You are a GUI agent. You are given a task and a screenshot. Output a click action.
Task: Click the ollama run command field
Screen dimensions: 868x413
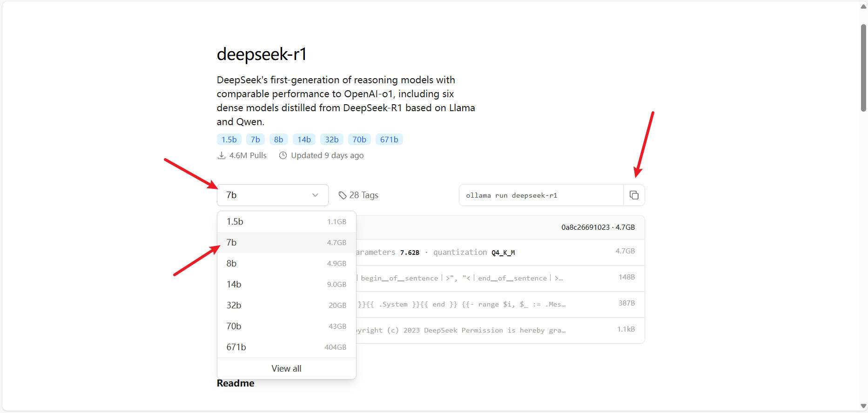point(541,195)
